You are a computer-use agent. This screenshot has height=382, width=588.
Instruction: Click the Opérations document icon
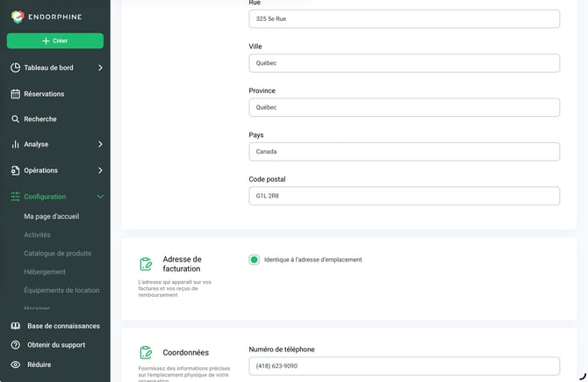16,170
